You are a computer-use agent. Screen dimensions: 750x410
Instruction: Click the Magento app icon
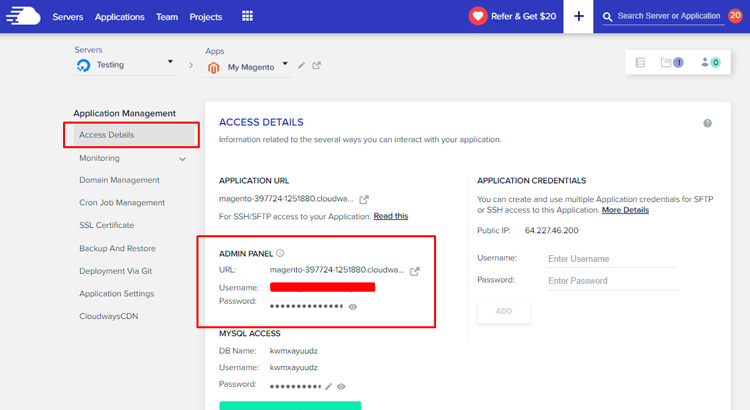(x=213, y=67)
